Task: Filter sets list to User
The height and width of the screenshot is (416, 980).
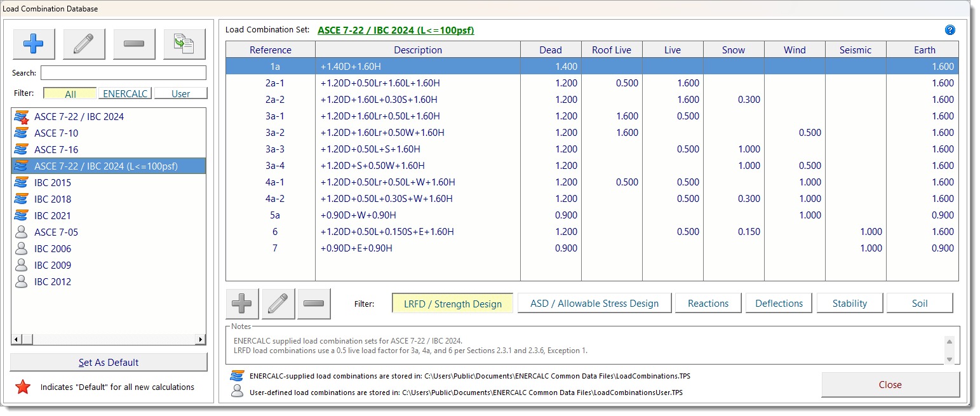Action: pos(180,93)
